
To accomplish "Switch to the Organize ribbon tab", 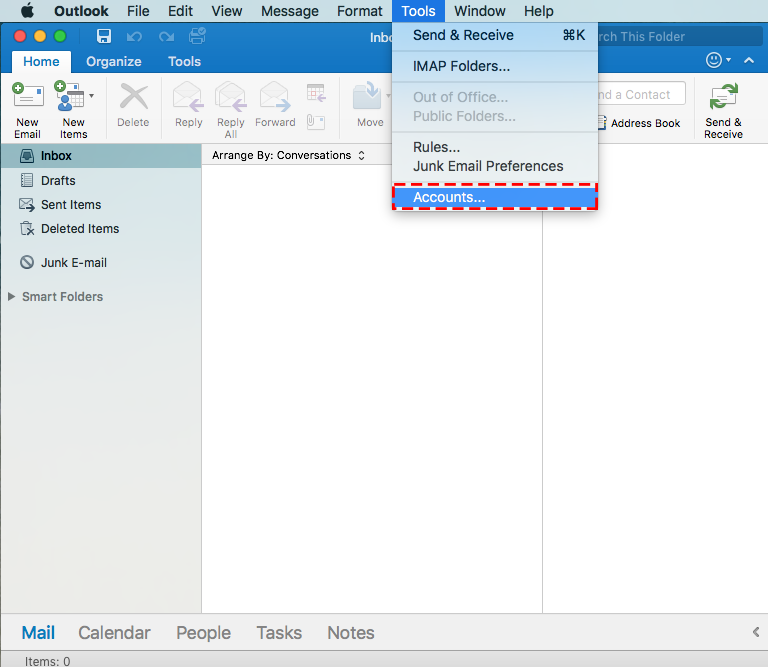I will pos(114,62).
